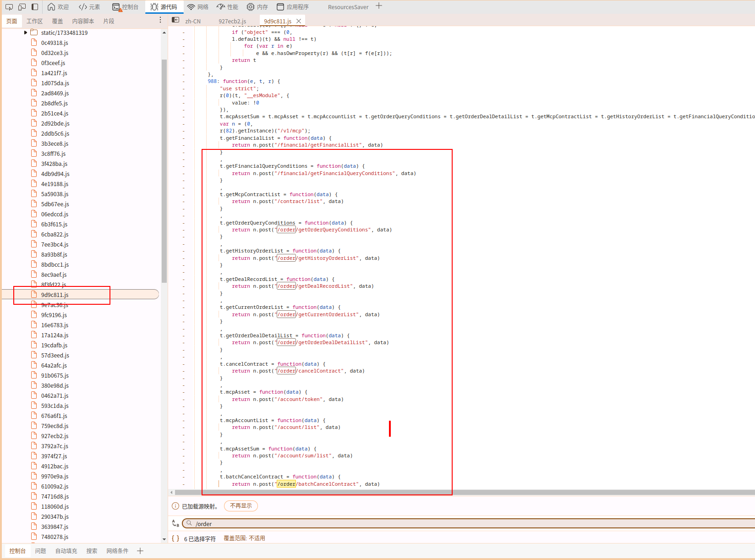Click the plus icon to add more tools
Screen dimensions: 755x560
coord(379,6)
